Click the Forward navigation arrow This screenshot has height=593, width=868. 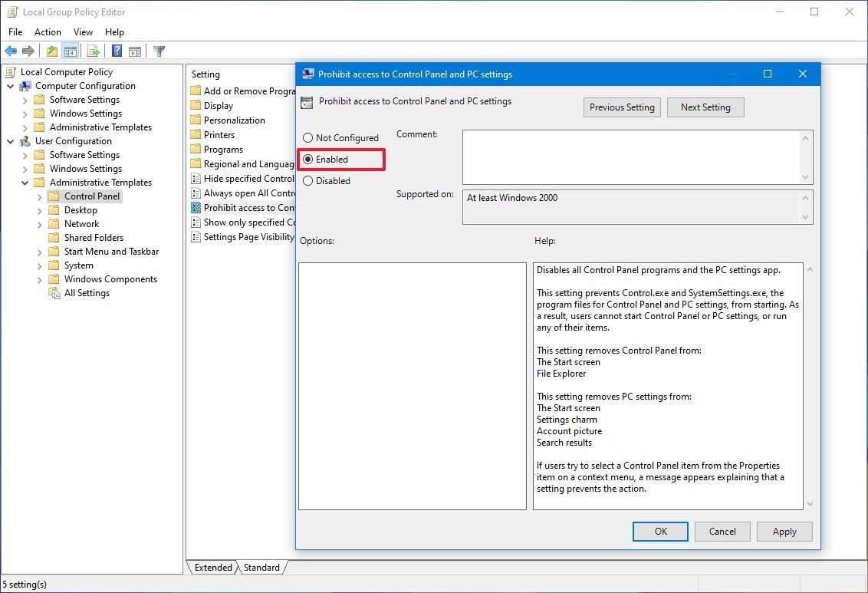[x=28, y=51]
